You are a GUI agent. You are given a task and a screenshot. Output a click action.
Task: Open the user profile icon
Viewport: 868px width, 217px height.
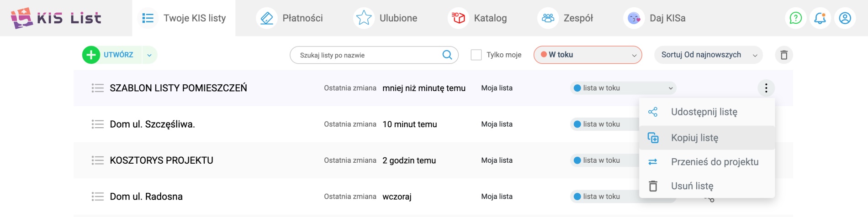click(x=845, y=18)
